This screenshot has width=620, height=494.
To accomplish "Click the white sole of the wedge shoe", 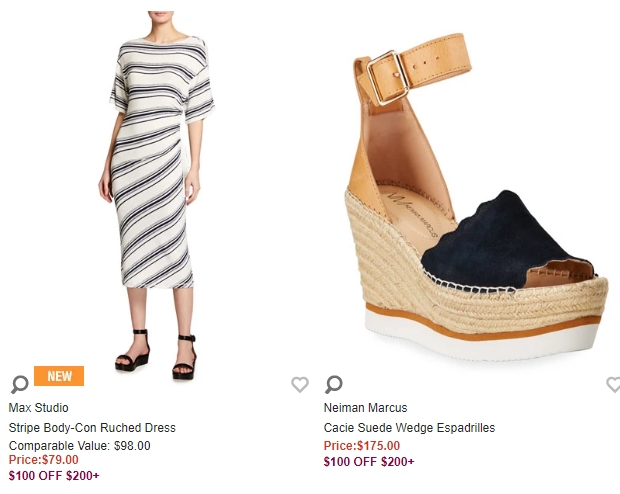I will 478,340.
